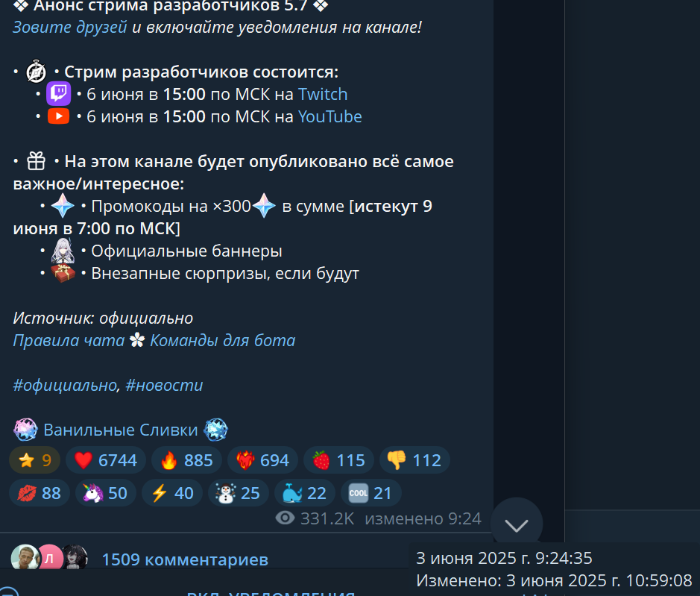Viewport: 700px width, 596px height.
Task: Open the Ванильные Сливки channel link
Action: click(121, 430)
